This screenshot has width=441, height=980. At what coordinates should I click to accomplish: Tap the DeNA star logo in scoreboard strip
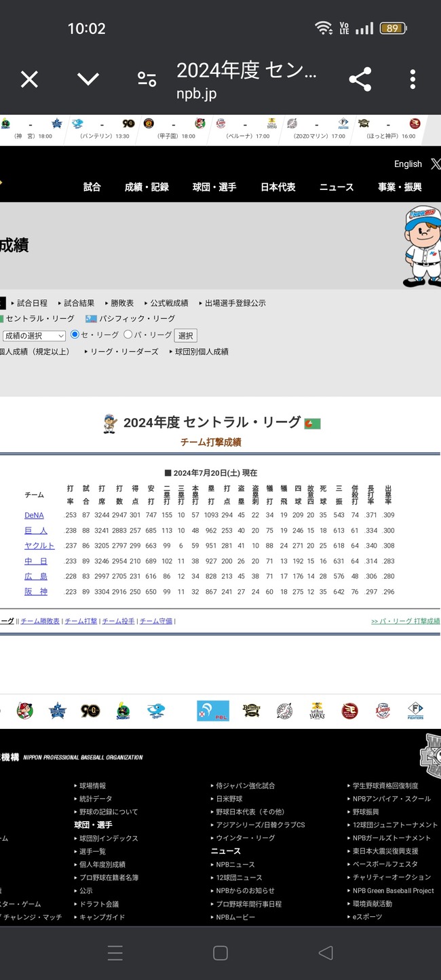[x=57, y=124]
